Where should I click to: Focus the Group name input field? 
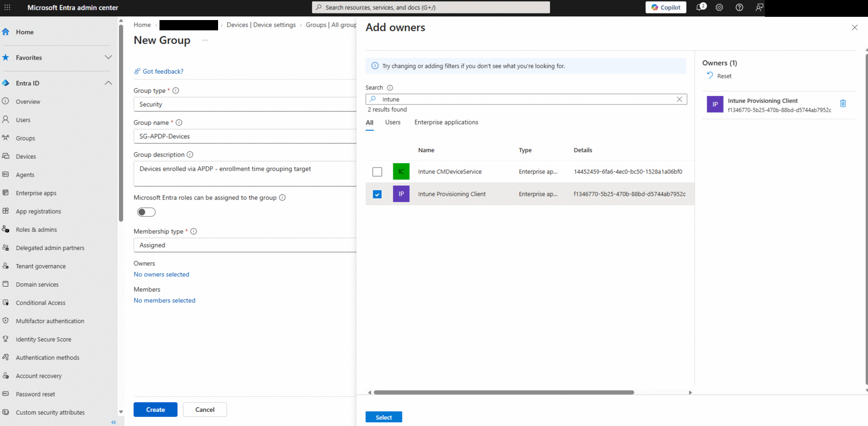pos(245,136)
